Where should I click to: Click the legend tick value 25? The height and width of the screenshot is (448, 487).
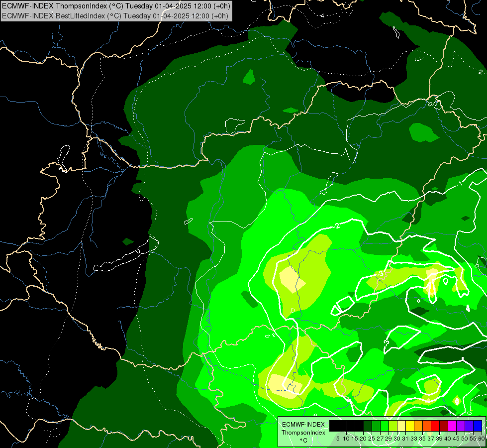pos(372,439)
